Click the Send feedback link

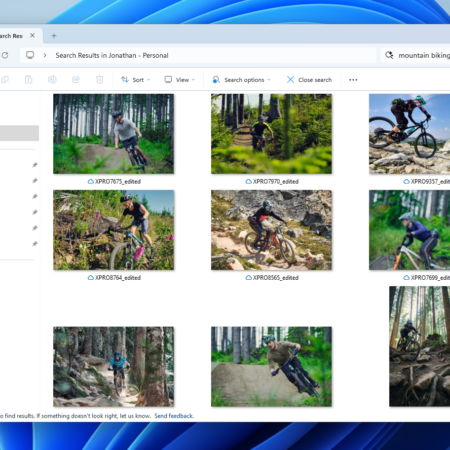(174, 416)
